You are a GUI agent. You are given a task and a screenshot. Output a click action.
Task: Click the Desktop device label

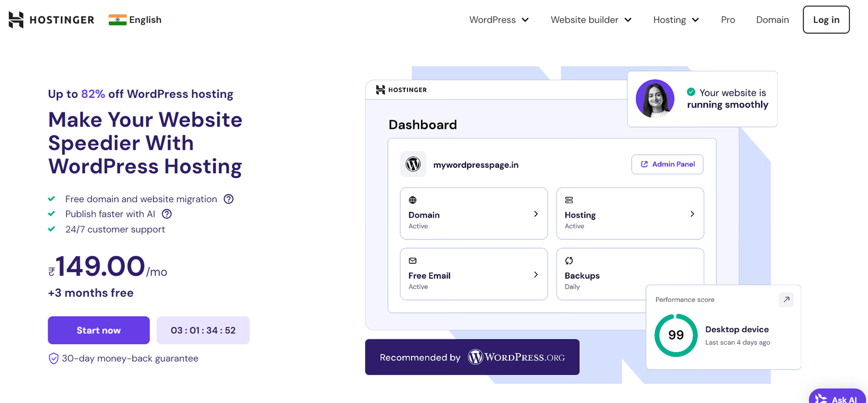[x=737, y=330]
